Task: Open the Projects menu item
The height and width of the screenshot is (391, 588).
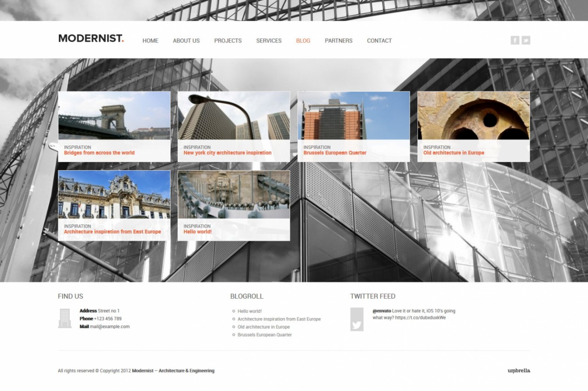Action: (228, 41)
